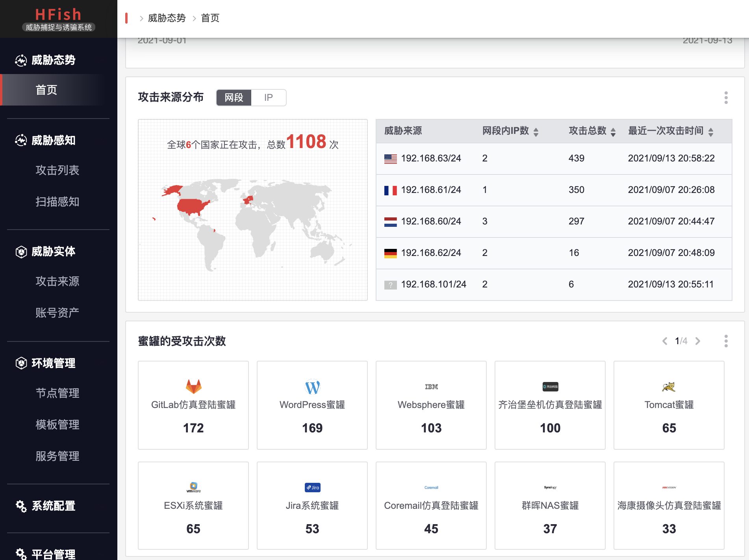
Task: Switch attack source view to IP
Action: pos(268,98)
